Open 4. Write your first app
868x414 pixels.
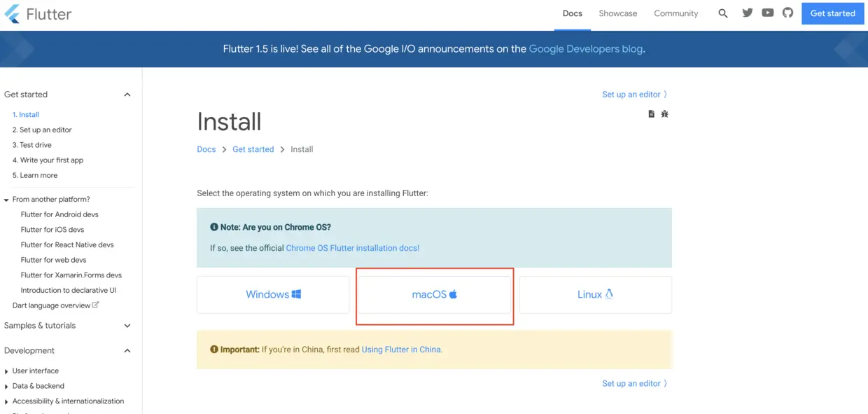[48, 160]
